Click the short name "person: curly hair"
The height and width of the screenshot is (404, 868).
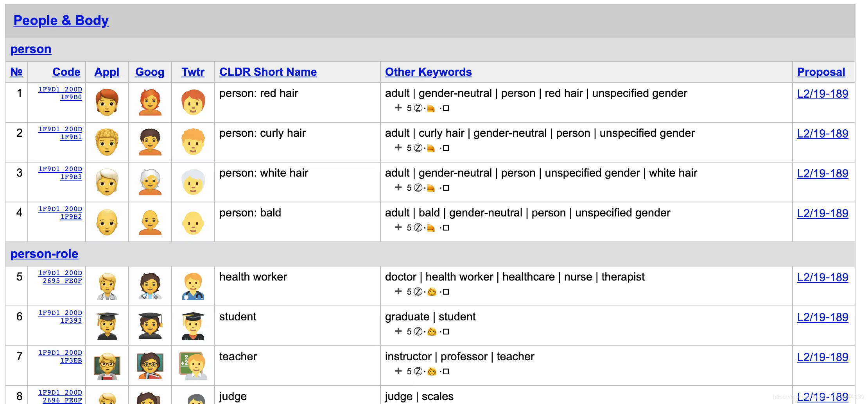tap(262, 133)
